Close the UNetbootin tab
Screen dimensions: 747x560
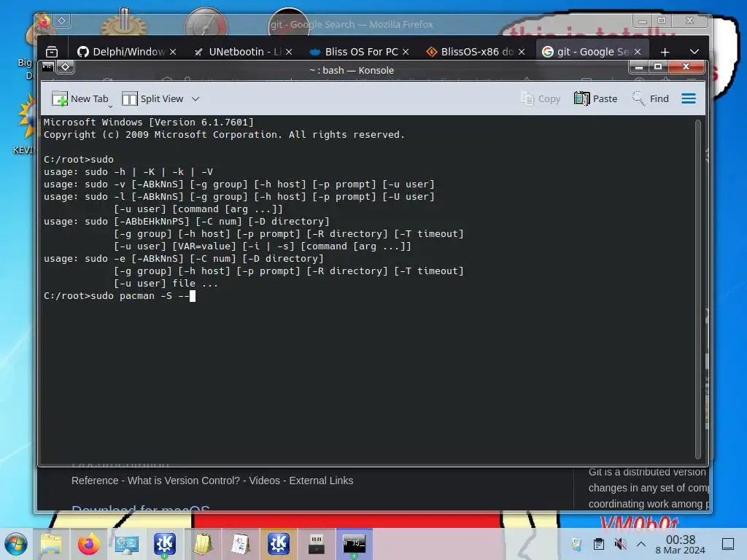pyautogui.click(x=289, y=52)
